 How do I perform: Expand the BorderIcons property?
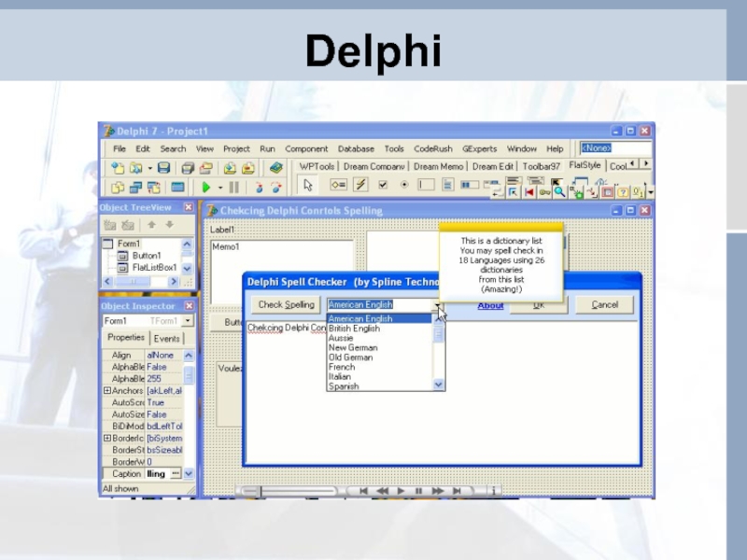click(x=107, y=438)
